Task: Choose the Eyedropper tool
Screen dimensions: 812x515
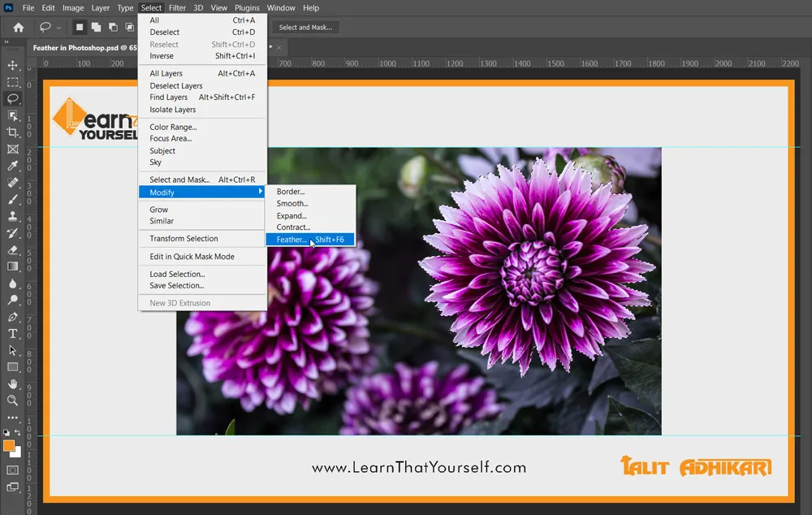Action: tap(13, 166)
